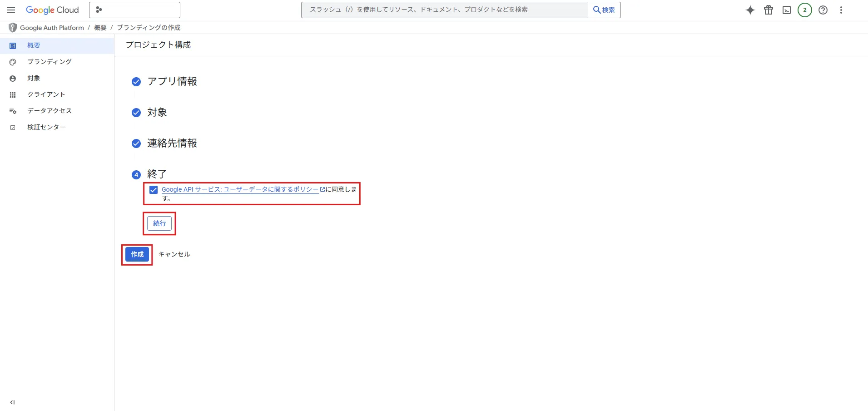Image resolution: width=868 pixels, height=411 pixels.
Task: Click the キャンセル button
Action: coord(174,254)
